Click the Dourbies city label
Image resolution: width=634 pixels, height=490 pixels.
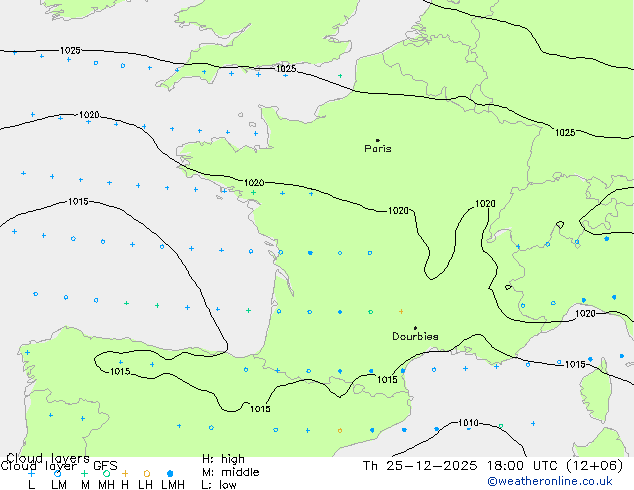click(x=415, y=336)
